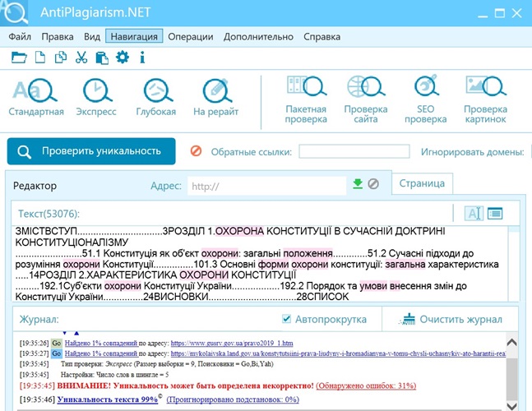
Task: Switch to the list view icon
Action: click(x=495, y=213)
